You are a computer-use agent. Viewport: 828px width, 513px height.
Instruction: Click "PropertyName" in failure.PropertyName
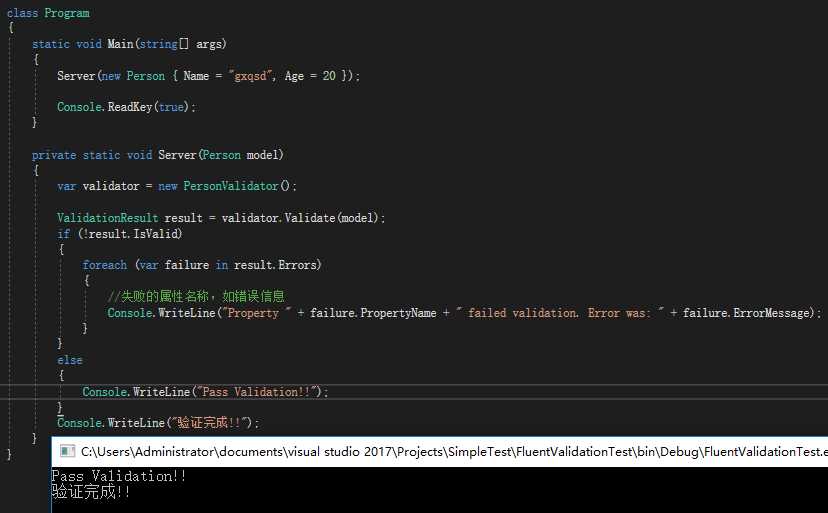tap(399, 313)
